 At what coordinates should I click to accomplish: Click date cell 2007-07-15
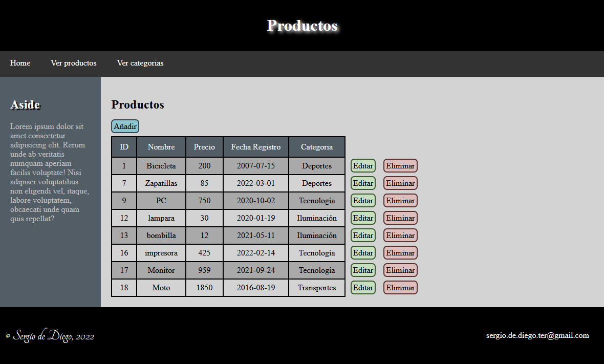(x=256, y=166)
